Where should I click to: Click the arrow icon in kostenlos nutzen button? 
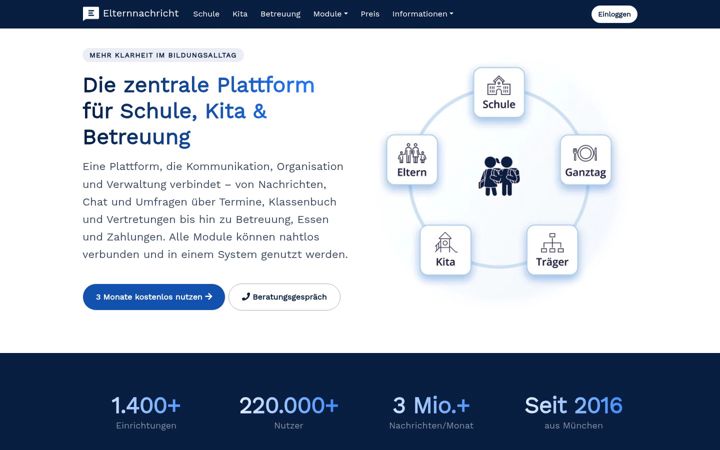pyautogui.click(x=208, y=297)
